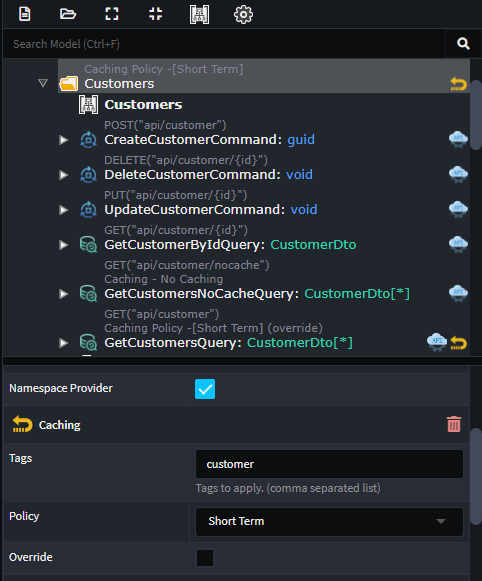Image resolution: width=482 pixels, height=581 pixels.
Task: Click the Search Model input field
Action: [x=224, y=44]
